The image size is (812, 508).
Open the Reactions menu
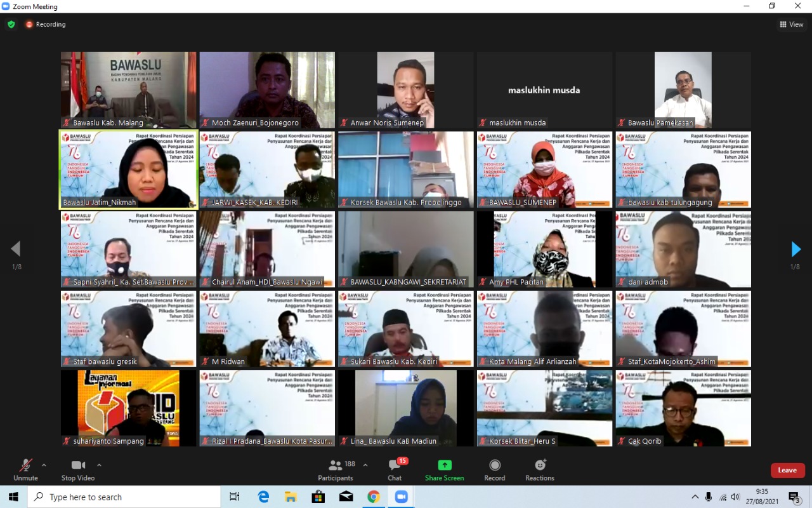(540, 470)
